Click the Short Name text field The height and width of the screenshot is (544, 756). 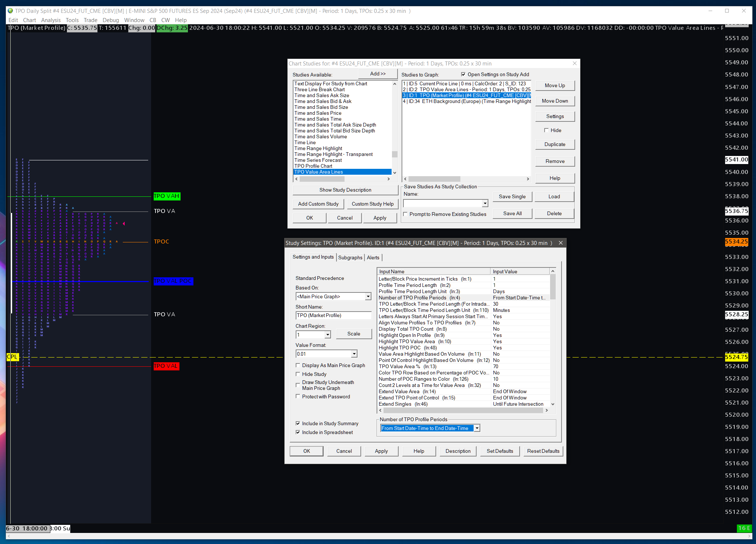333,316
